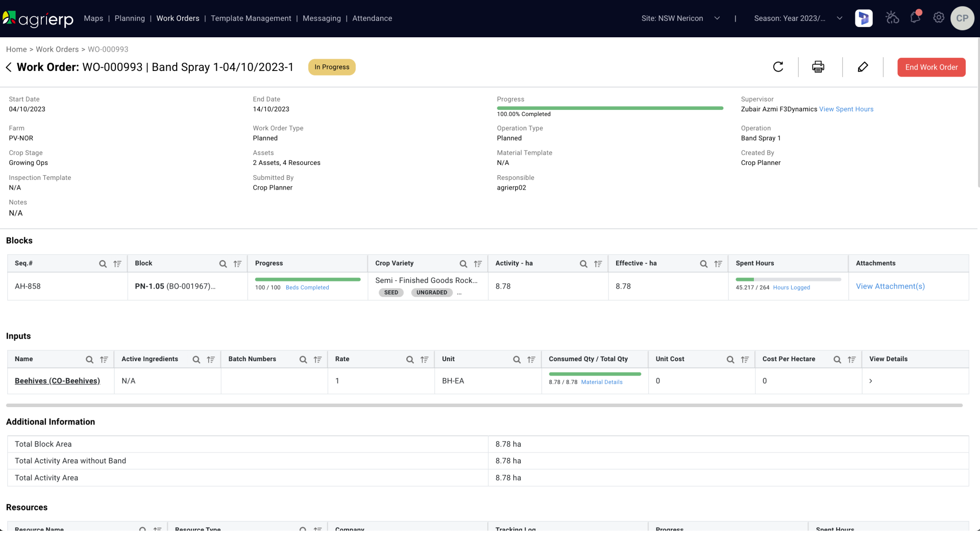The width and height of the screenshot is (980, 541).
Task: Click the Dynamics app icon in top bar
Action: [864, 18]
